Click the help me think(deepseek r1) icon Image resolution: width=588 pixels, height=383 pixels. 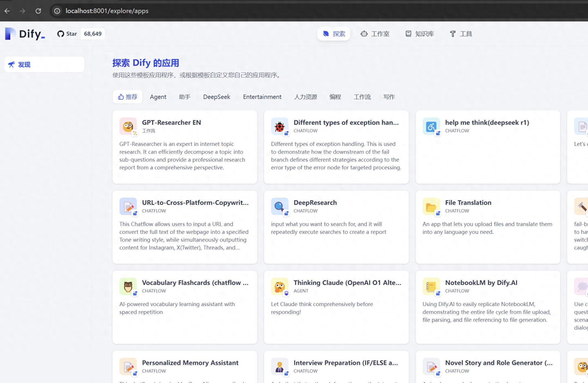point(431,126)
